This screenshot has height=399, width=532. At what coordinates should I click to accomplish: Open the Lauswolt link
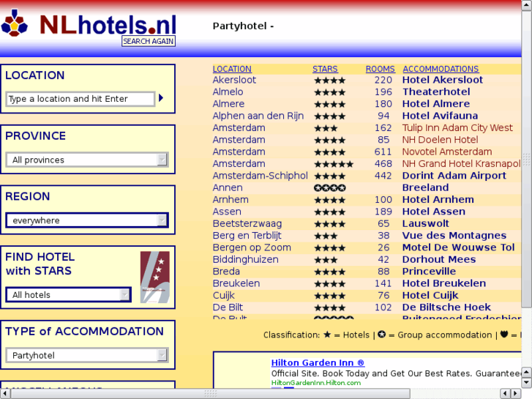click(425, 223)
